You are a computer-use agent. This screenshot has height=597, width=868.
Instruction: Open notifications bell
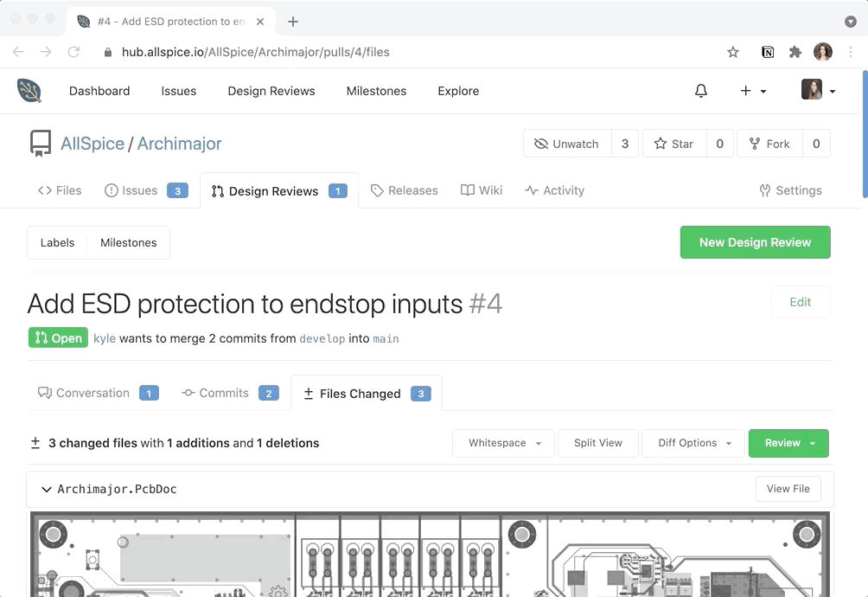pyautogui.click(x=701, y=91)
